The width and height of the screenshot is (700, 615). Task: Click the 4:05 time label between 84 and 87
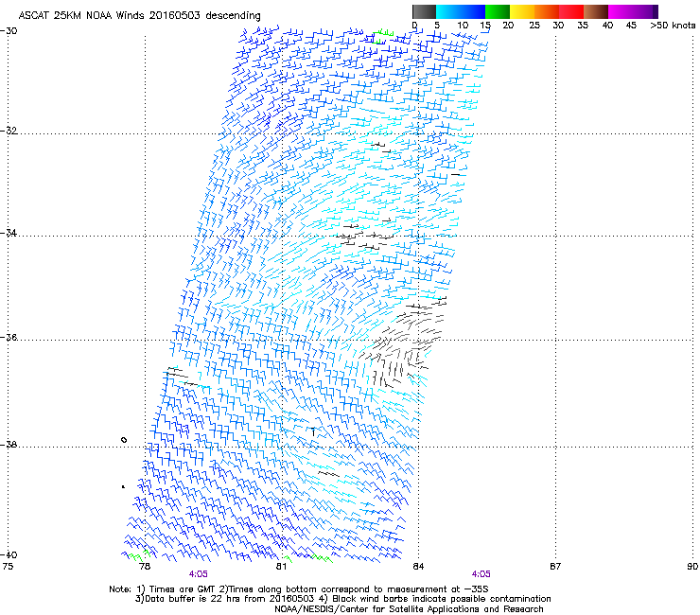(x=481, y=574)
